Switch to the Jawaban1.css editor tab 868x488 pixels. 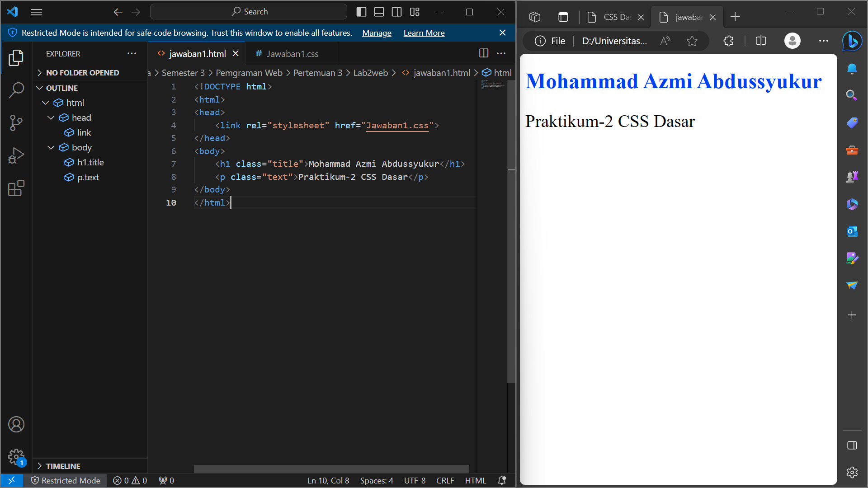pyautogui.click(x=292, y=54)
